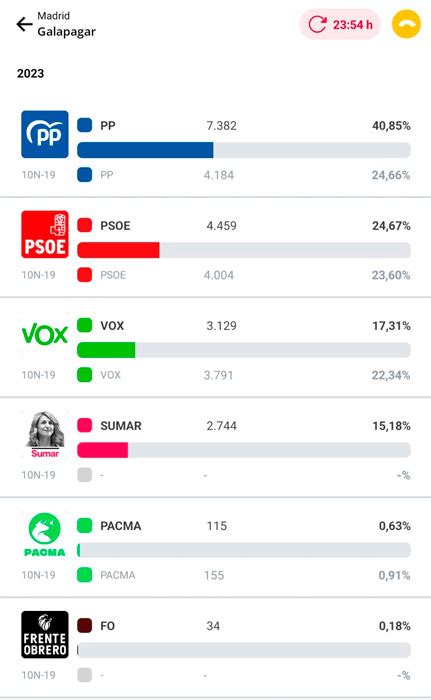Click the red PSOE color swatch
This screenshot has height=700, width=431.
pyautogui.click(x=84, y=225)
